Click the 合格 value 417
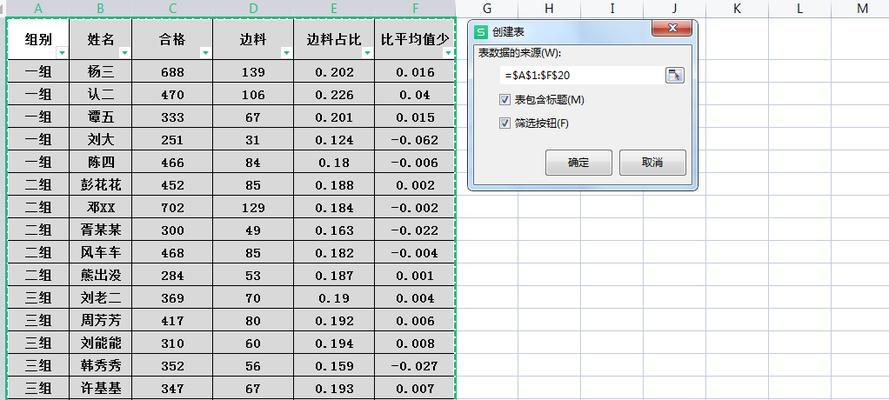The height and width of the screenshot is (400, 889). coord(172,321)
